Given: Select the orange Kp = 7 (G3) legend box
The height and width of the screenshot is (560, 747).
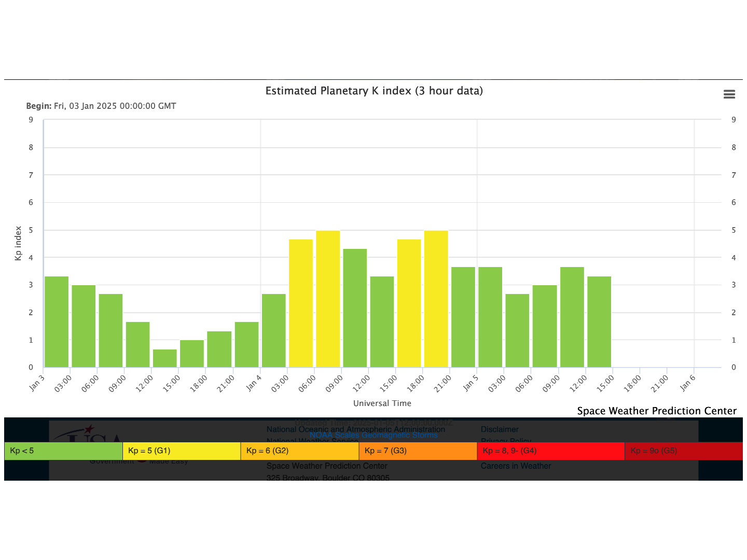Looking at the screenshot, I should [418, 451].
